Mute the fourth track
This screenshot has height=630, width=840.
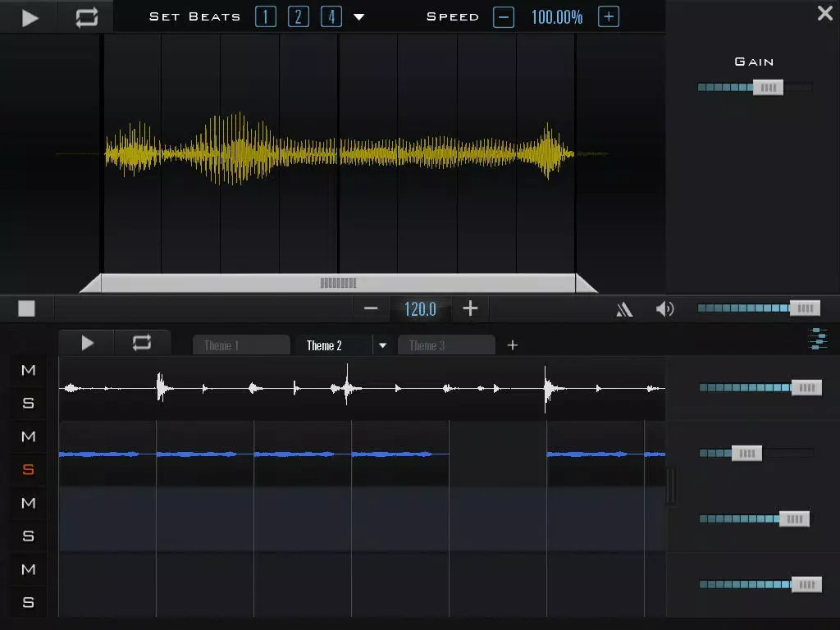tap(29, 569)
